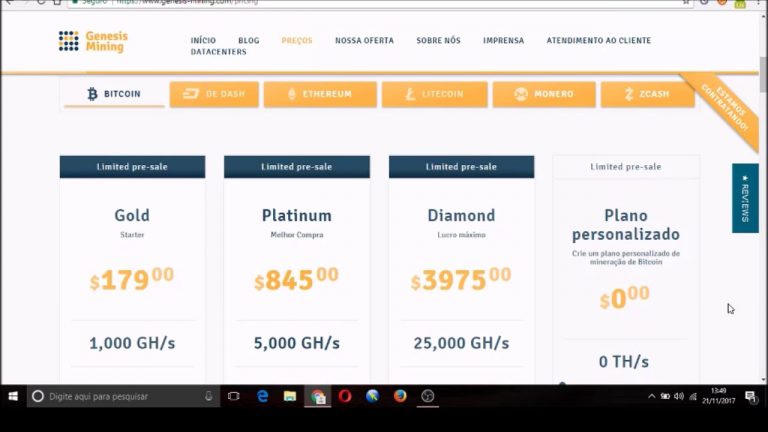Screen dimensions: 768x432
Task: Click the Lucro máximo subtitle
Action: point(461,235)
